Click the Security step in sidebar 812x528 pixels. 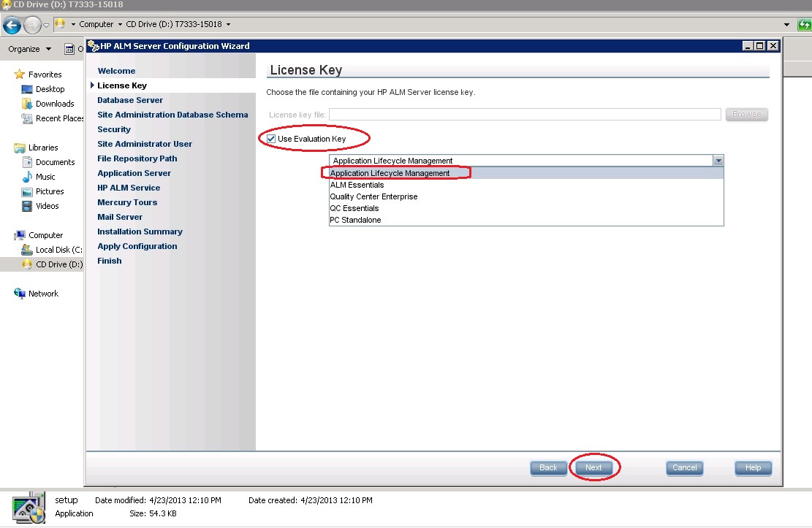pyautogui.click(x=114, y=129)
